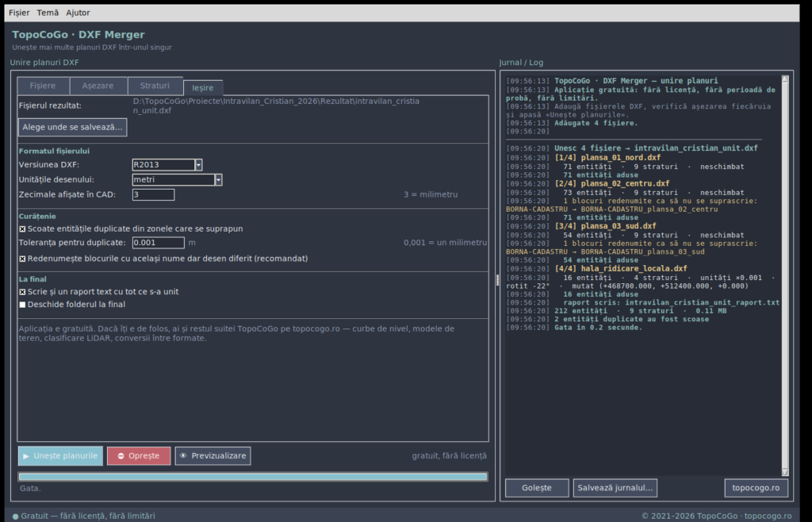This screenshot has height=522, width=812.
Task: Click Alege unde se salvează button
Action: (x=72, y=127)
